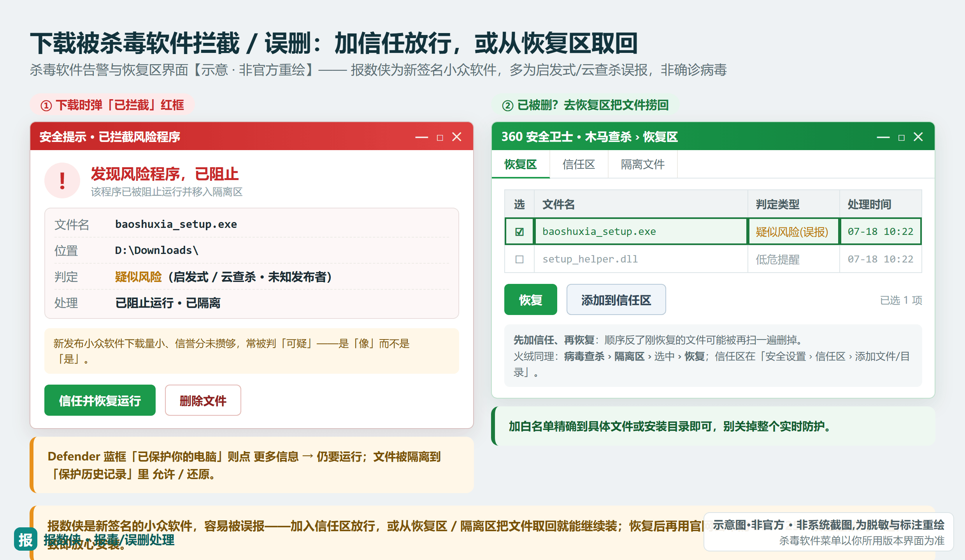This screenshot has height=560, width=965.
Task: Close the 360 安全卫士 恢复区 window
Action: pyautogui.click(x=918, y=137)
